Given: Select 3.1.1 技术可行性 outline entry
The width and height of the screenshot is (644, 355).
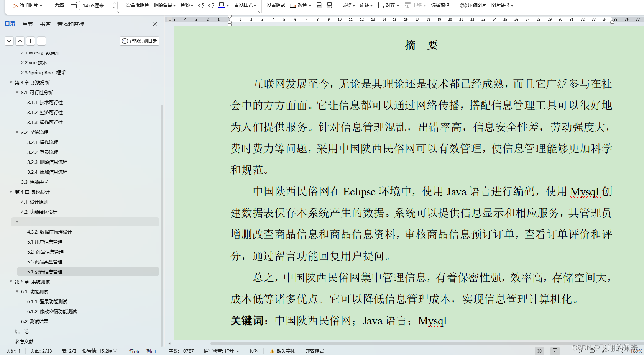Looking at the screenshot, I should (45, 102).
